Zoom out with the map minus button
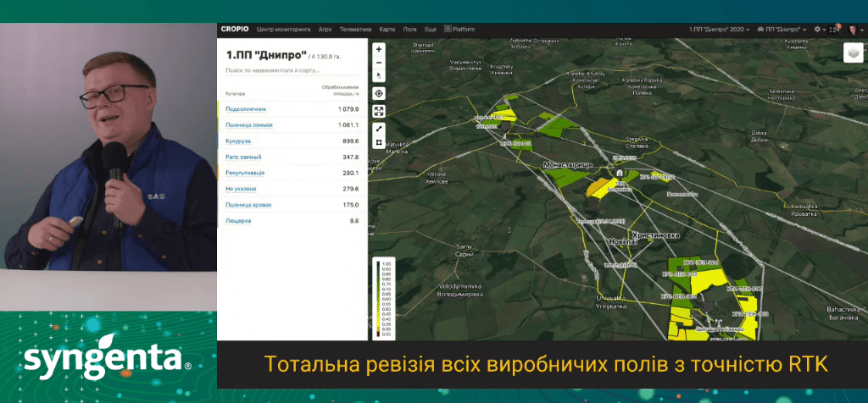The height and width of the screenshot is (403, 868). [379, 62]
